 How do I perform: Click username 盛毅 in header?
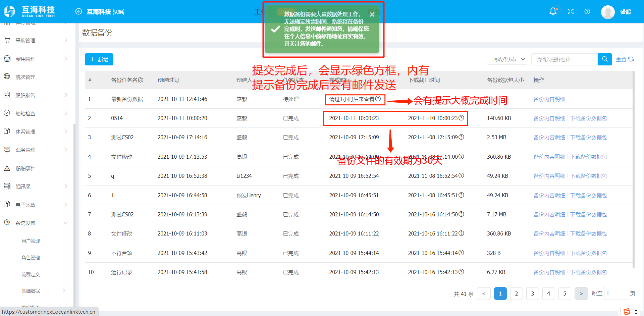coord(626,12)
